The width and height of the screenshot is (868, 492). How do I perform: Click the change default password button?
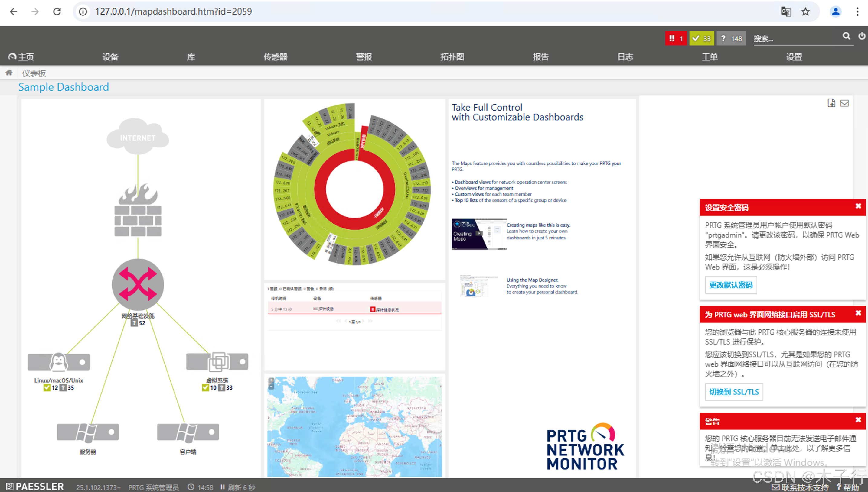(730, 285)
